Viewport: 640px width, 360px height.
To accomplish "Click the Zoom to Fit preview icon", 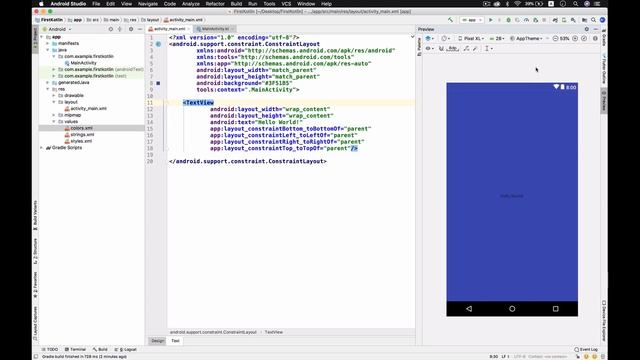I will click(x=584, y=38).
